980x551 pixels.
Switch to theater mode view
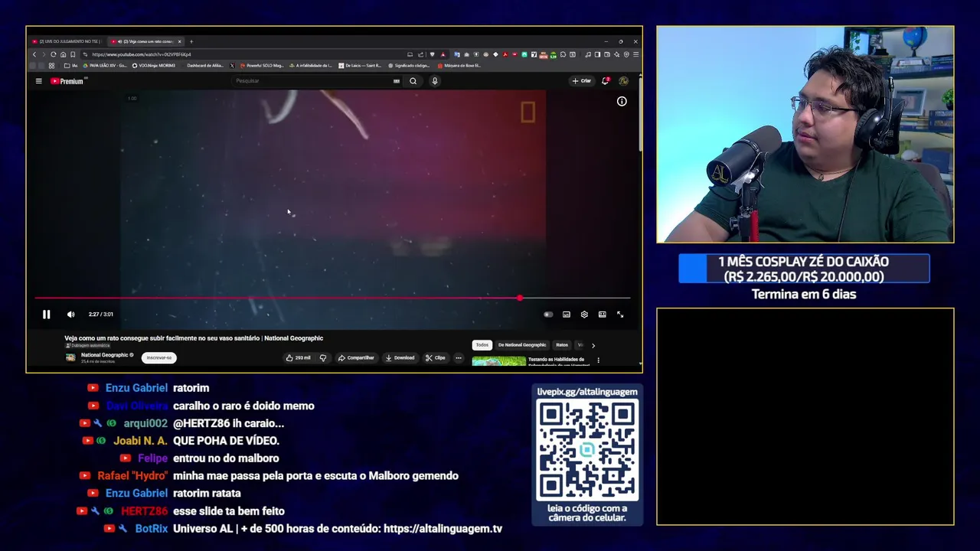tap(603, 315)
